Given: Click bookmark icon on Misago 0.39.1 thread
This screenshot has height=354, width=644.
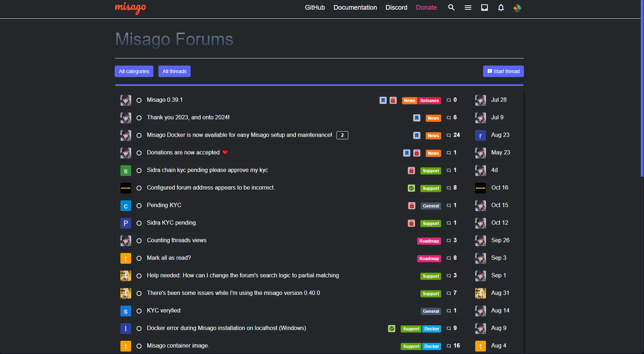Looking at the screenshot, I should 383,100.
